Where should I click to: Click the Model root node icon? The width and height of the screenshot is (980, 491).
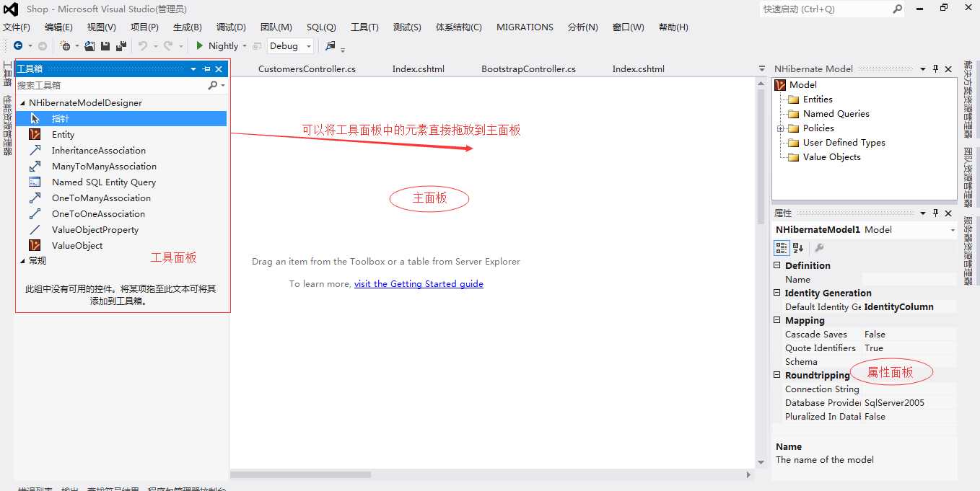coord(779,84)
